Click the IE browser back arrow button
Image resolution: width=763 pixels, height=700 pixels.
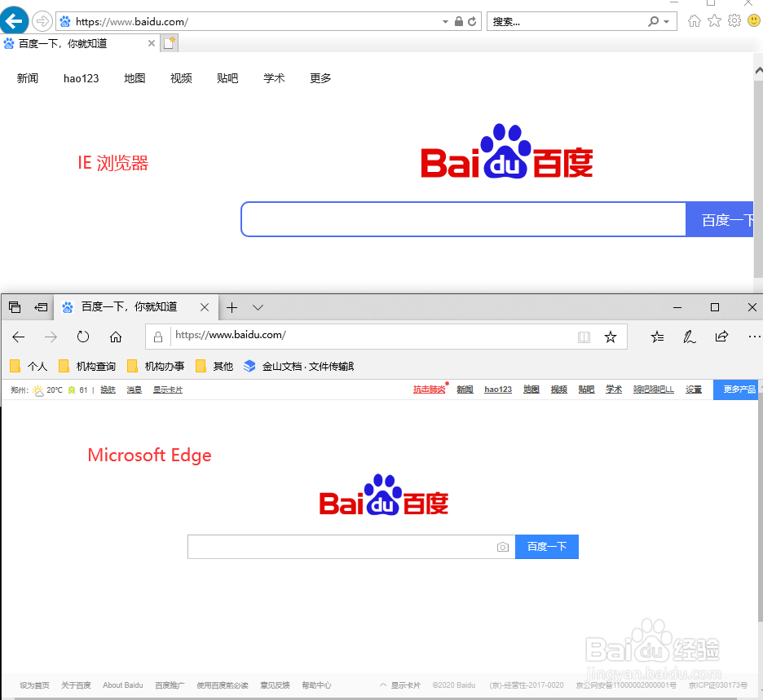[x=14, y=20]
